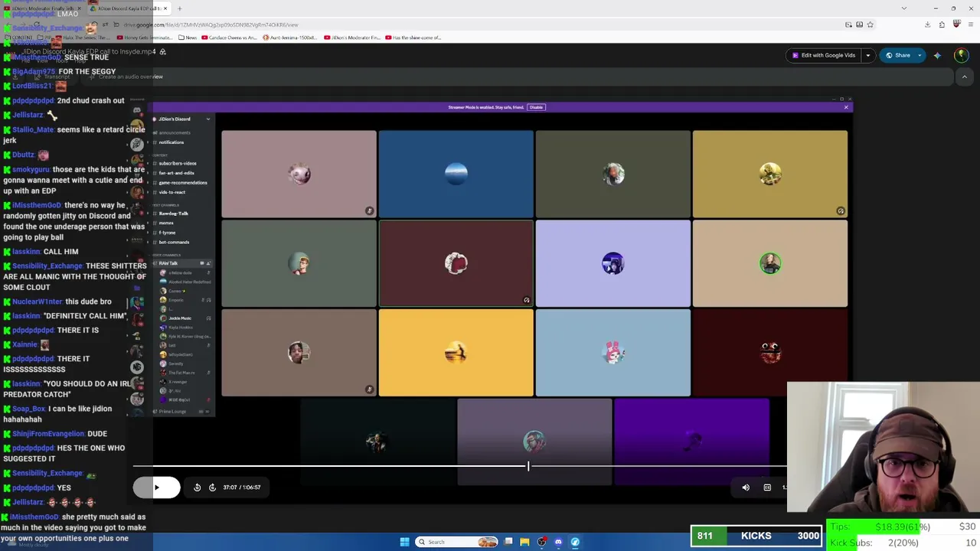The width and height of the screenshot is (980, 551).
Task: Join the Prime Lounge voice channel
Action: coord(172,412)
